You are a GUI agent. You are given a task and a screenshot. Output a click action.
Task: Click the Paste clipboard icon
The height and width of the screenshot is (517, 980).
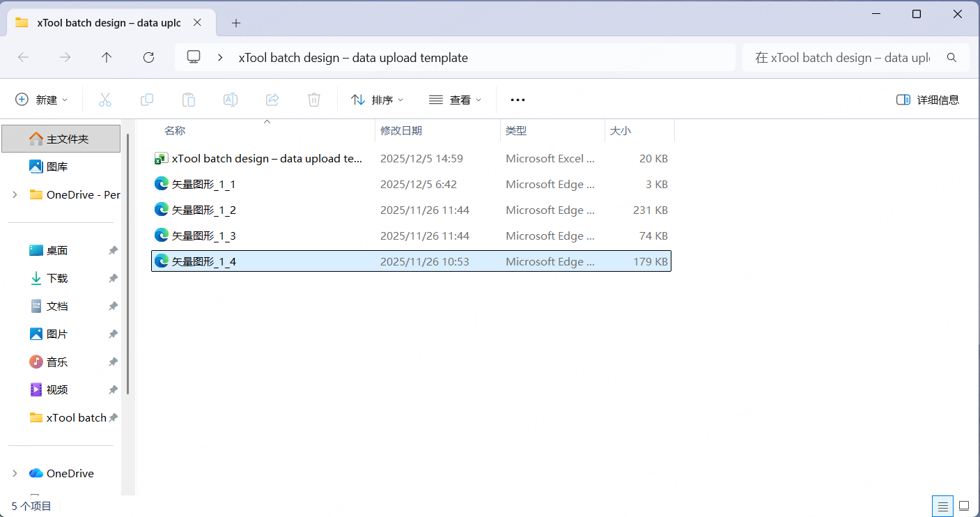189,100
